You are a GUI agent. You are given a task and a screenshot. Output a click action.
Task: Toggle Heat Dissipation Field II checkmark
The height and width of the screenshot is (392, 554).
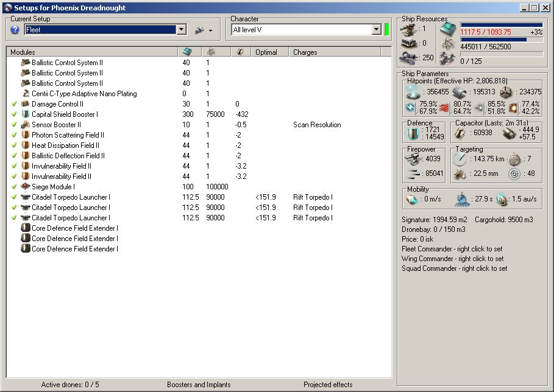pos(14,145)
